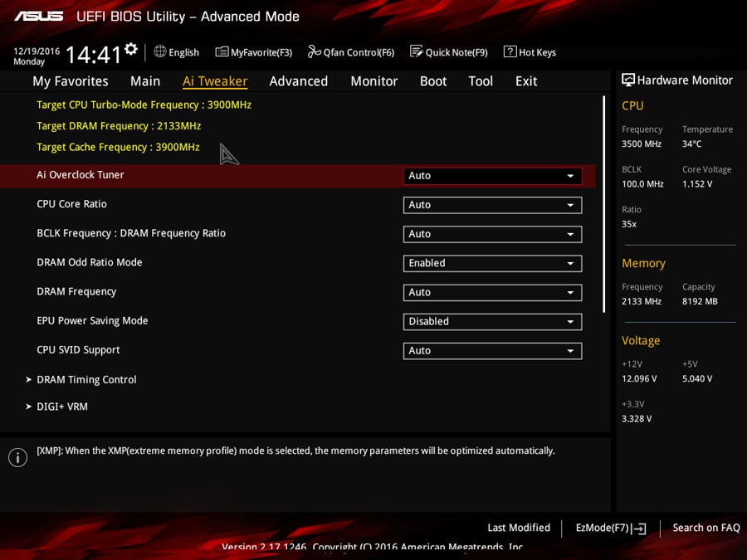The width and height of the screenshot is (747, 560).
Task: Open the EPU Power Saving Mode dropdown
Action: pos(492,321)
